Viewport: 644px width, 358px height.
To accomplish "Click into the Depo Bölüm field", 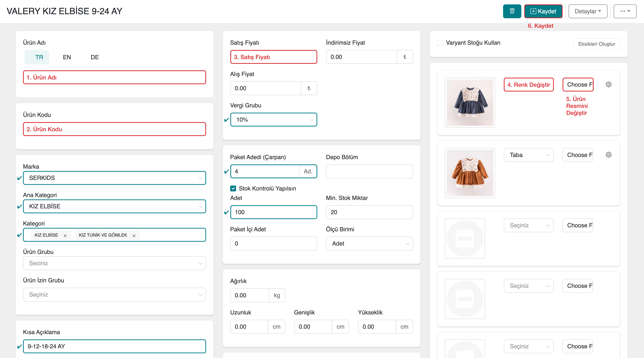I will click(x=369, y=171).
